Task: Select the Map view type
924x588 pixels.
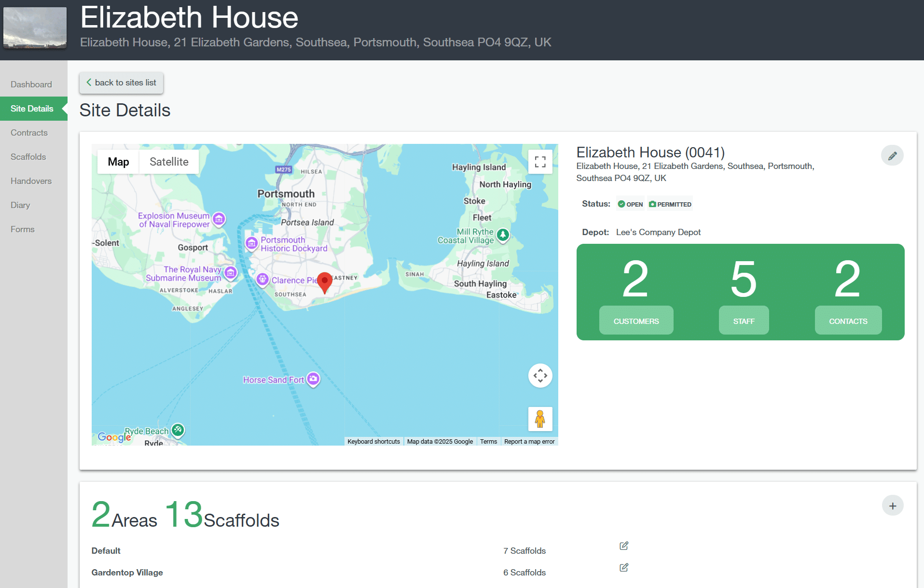Action: 118,162
